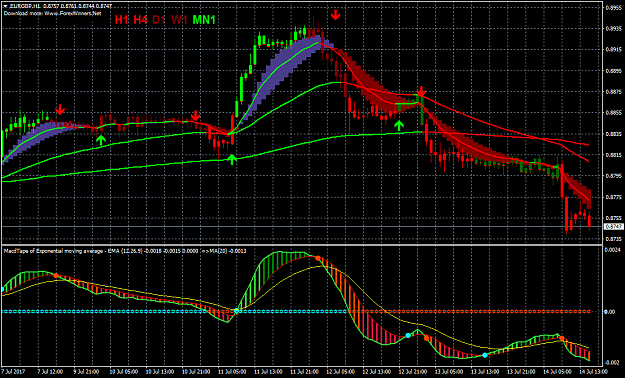This screenshot has width=625, height=378.
Task: Select the green MN1 timeframe label
Action: pos(204,20)
